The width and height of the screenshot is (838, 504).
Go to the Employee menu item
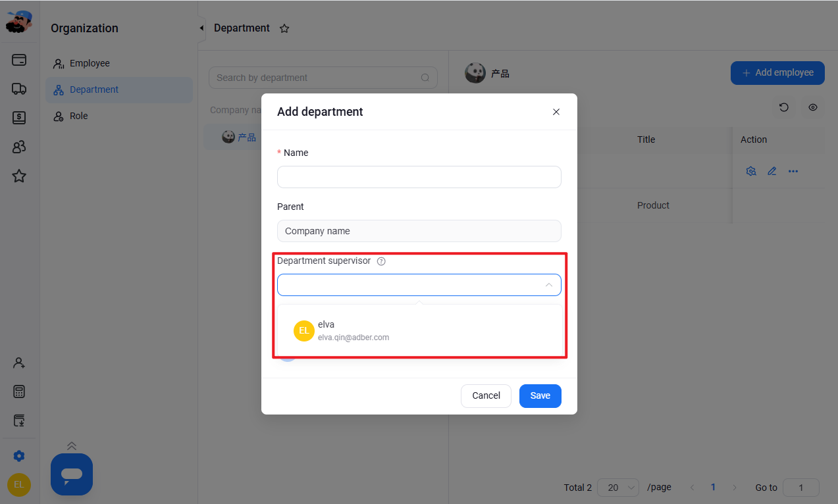pos(119,63)
